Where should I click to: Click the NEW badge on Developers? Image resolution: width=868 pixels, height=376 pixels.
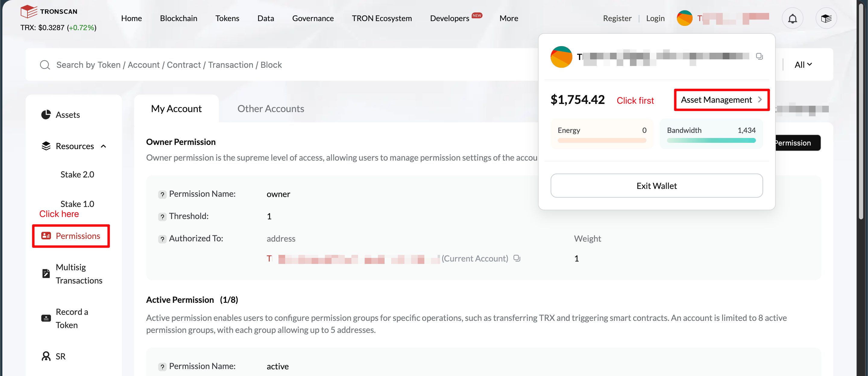tap(477, 15)
